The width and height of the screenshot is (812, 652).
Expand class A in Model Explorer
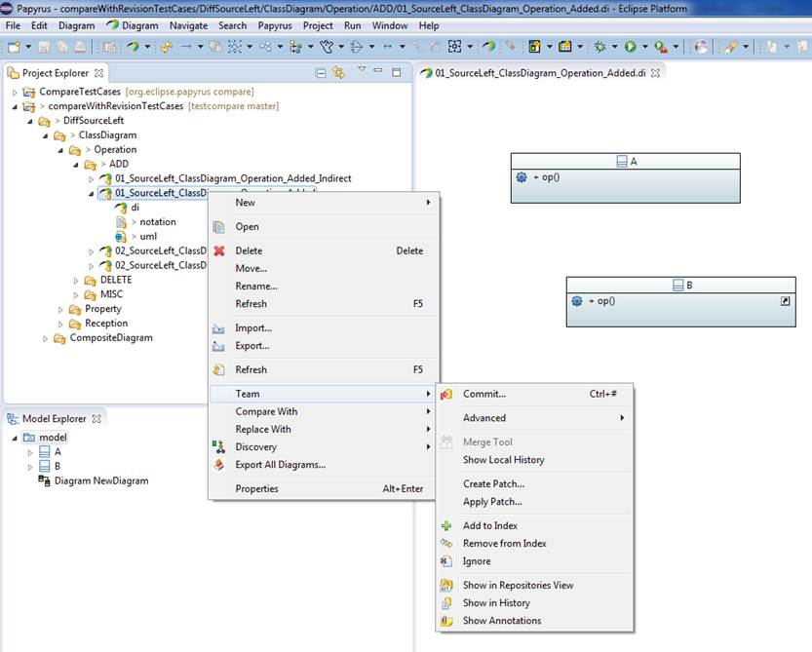[x=30, y=452]
